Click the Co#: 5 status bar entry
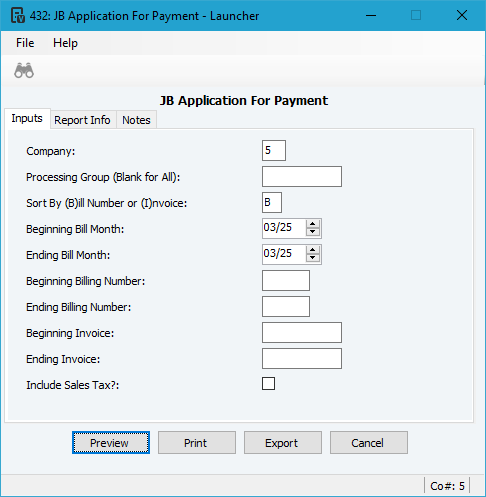This screenshot has width=486, height=497. (447, 486)
